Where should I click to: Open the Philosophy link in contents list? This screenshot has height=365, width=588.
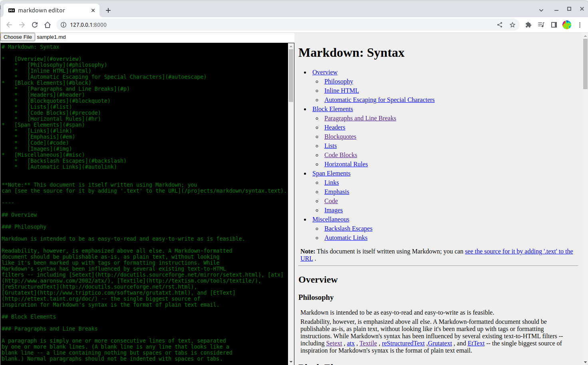point(339,82)
